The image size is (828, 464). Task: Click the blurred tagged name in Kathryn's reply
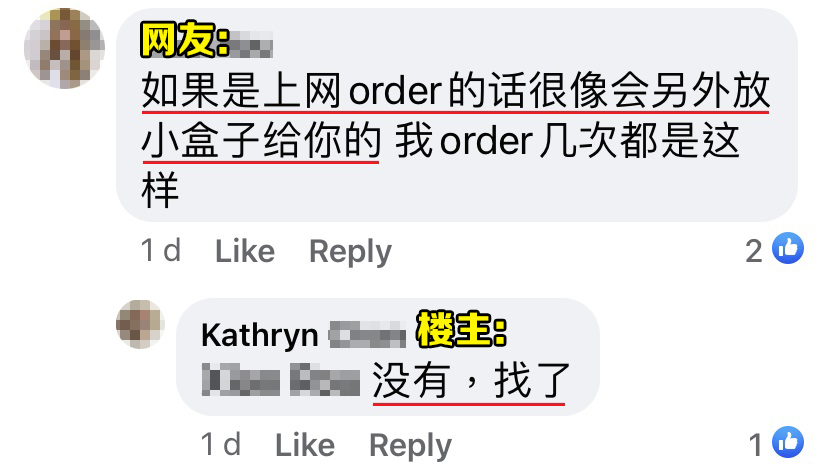pyautogui.click(x=281, y=380)
